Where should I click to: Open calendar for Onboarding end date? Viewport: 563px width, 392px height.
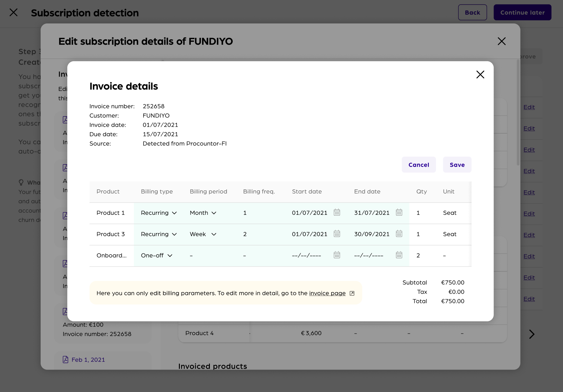[399, 255]
